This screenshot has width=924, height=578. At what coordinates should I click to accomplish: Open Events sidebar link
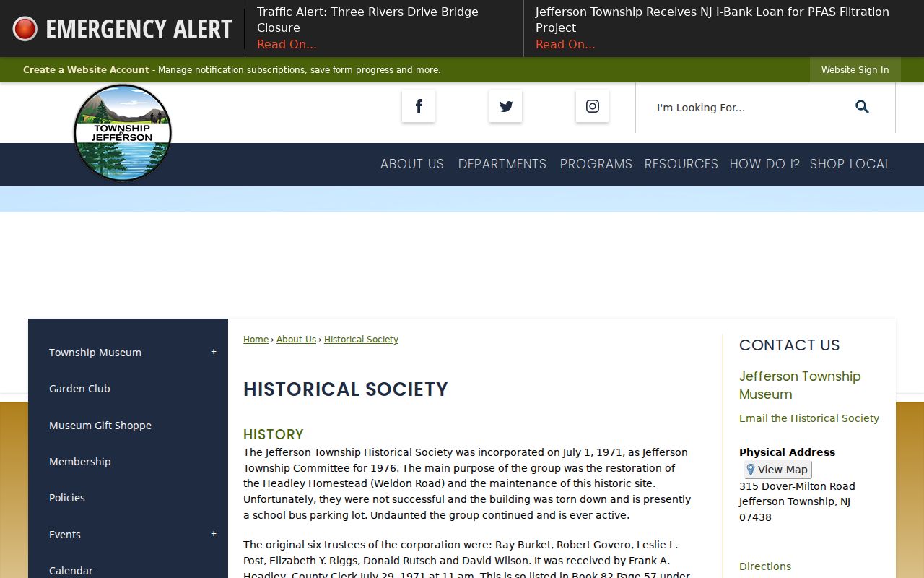65,535
